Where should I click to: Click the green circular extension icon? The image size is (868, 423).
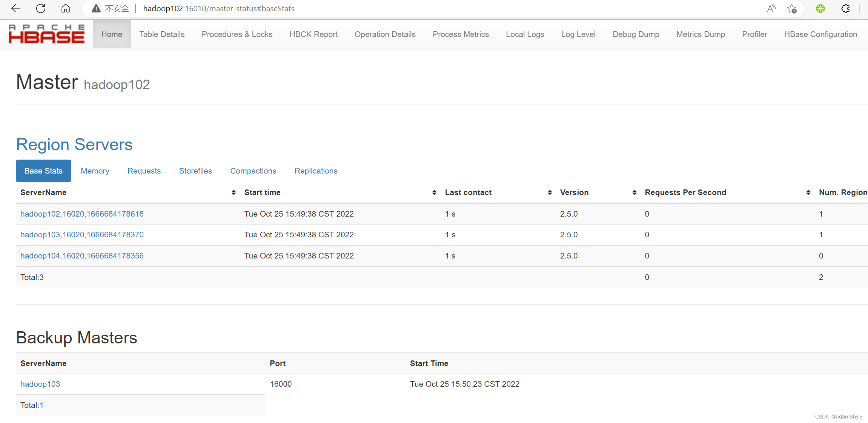820,8
